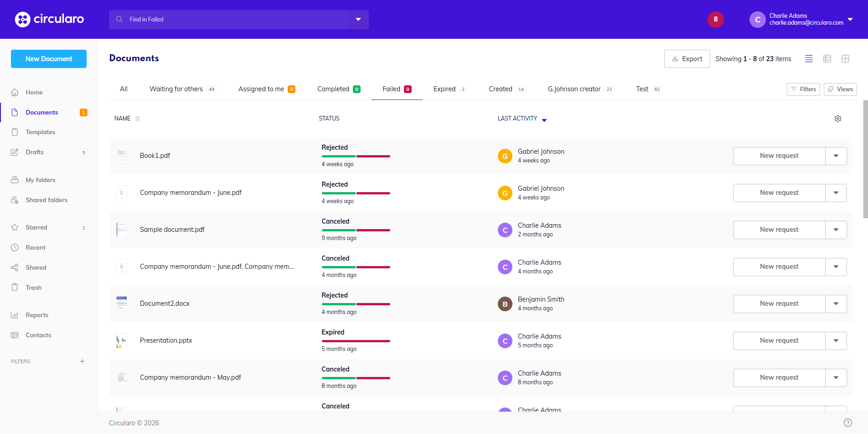868x434 pixels.
Task: Expand New request options for Book1.pdf
Action: (836, 156)
